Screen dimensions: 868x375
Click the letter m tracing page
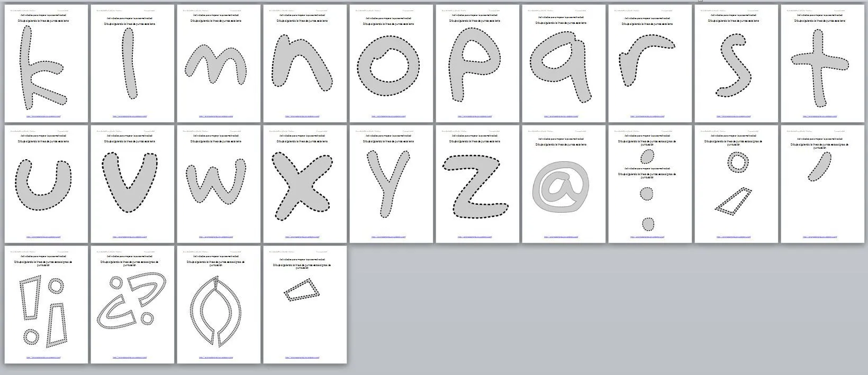(219, 63)
